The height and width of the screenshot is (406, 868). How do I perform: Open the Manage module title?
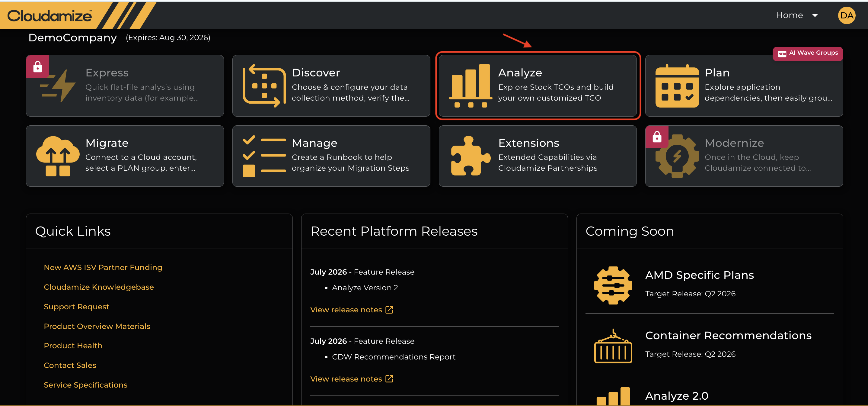[x=314, y=143]
